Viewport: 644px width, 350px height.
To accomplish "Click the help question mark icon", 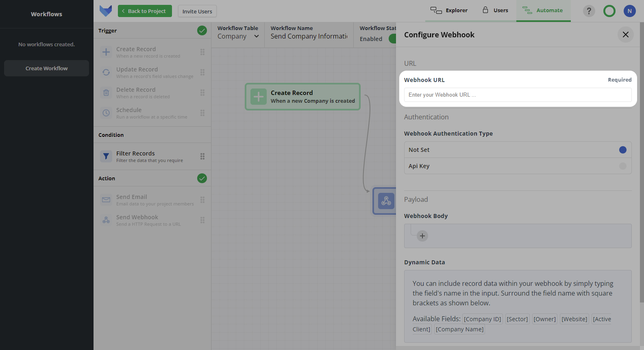I will tap(589, 11).
